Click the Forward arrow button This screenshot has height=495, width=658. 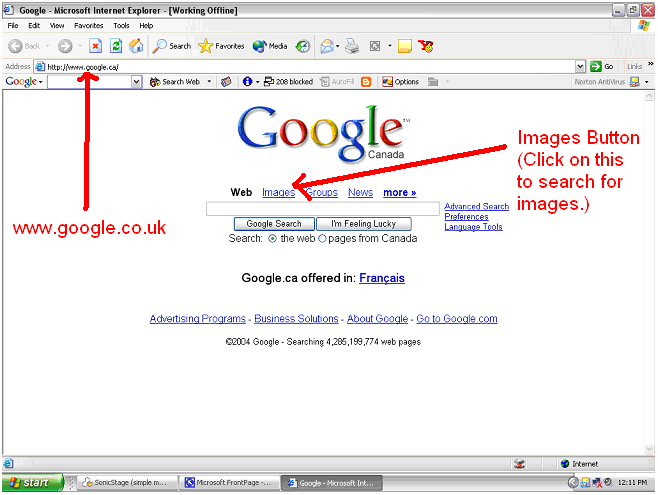pyautogui.click(x=65, y=46)
